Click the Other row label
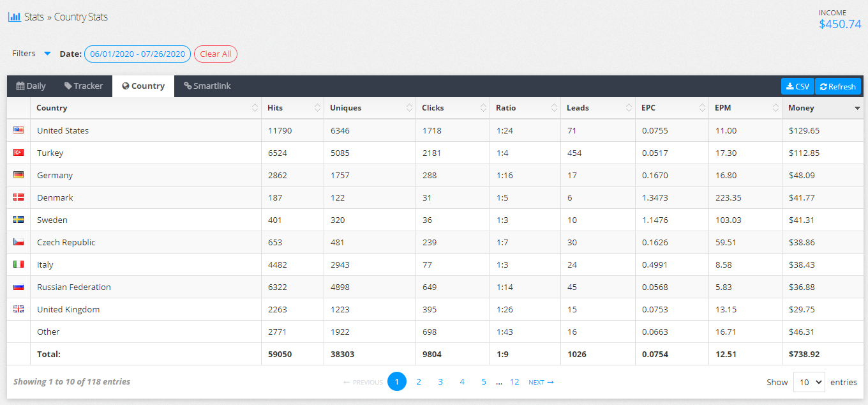The width and height of the screenshot is (868, 405). point(49,332)
